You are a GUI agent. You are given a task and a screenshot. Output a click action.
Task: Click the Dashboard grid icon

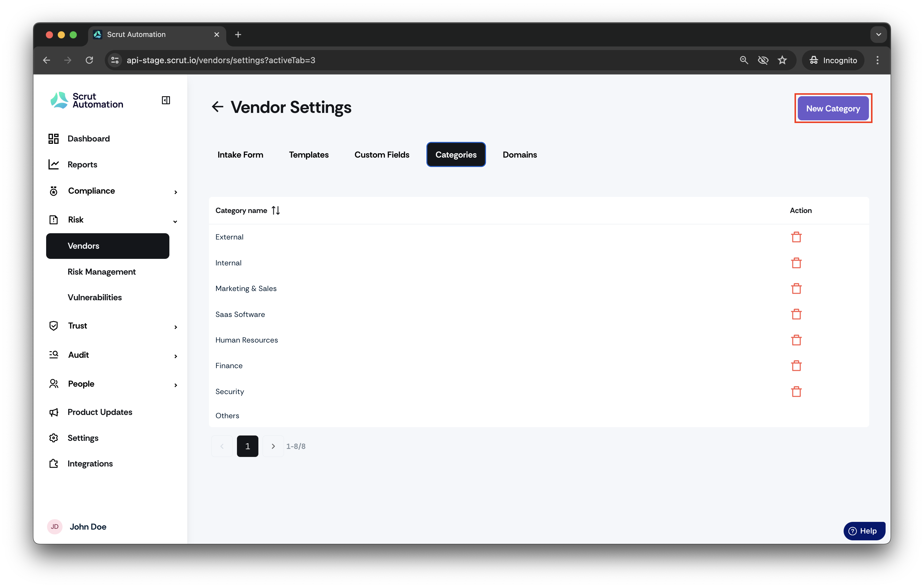coord(53,139)
